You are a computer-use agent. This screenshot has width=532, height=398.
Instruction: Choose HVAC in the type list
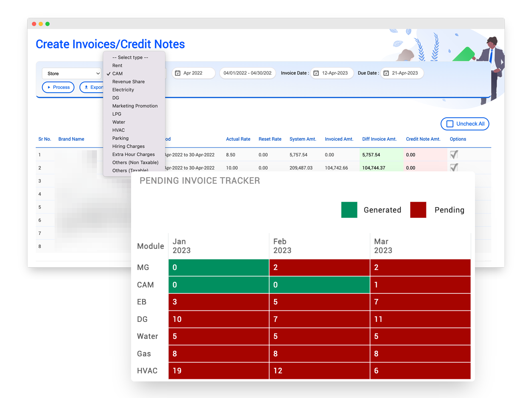coord(118,130)
